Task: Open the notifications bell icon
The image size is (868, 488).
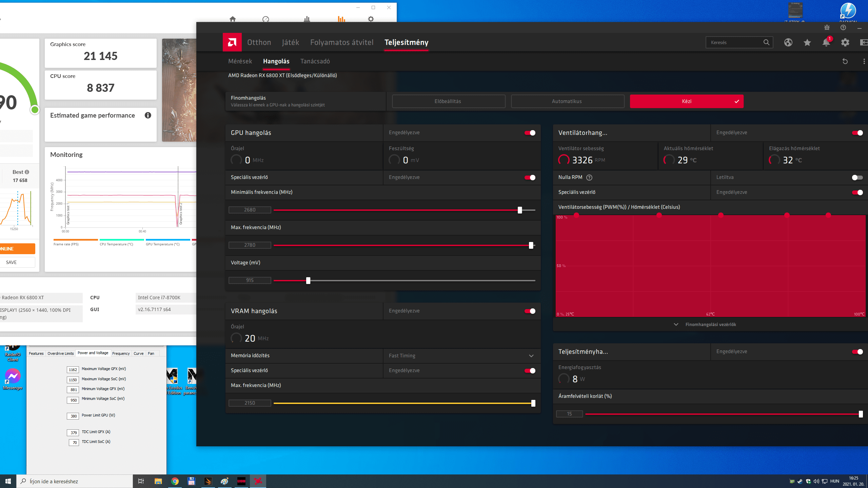Action: 826,42
